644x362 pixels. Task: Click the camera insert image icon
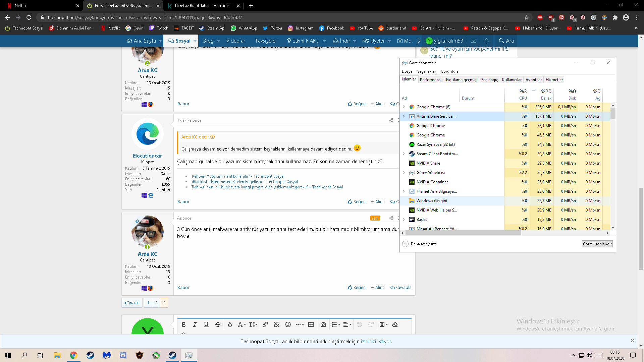(x=323, y=324)
